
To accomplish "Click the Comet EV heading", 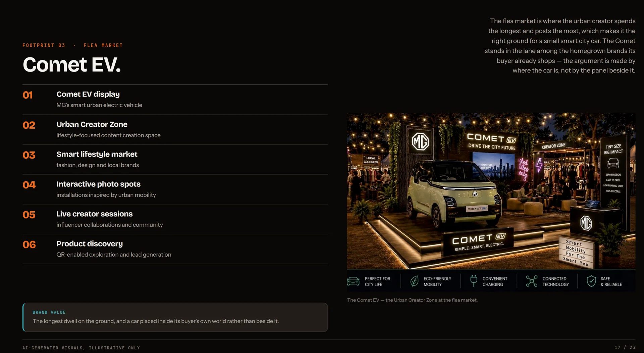I will pos(72,64).
